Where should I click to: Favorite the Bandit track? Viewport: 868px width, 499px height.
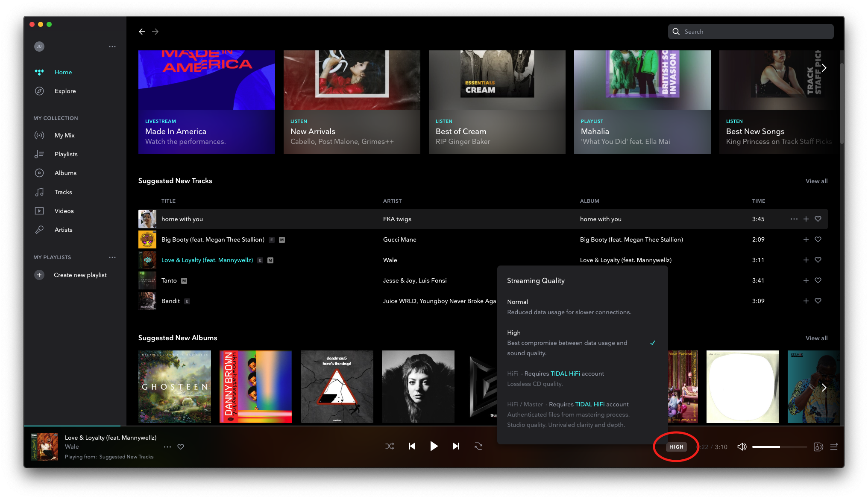tap(818, 301)
